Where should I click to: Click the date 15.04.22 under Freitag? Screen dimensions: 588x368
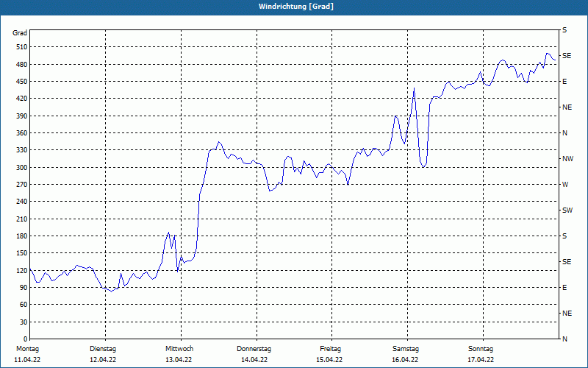[x=329, y=360]
